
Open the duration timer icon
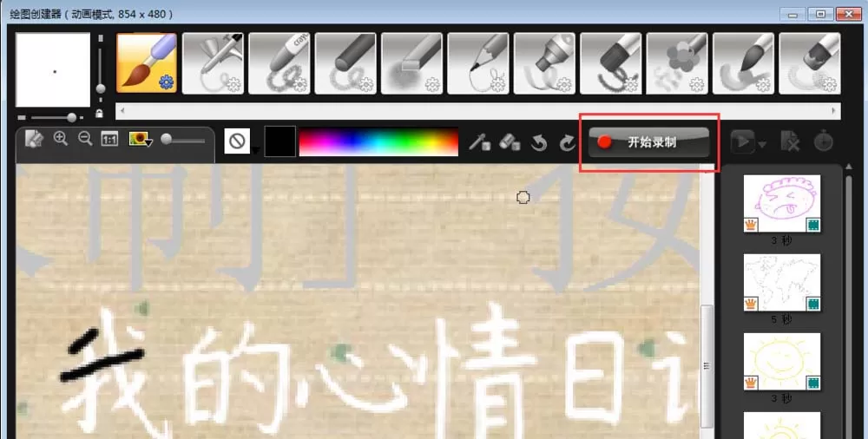[x=824, y=141]
